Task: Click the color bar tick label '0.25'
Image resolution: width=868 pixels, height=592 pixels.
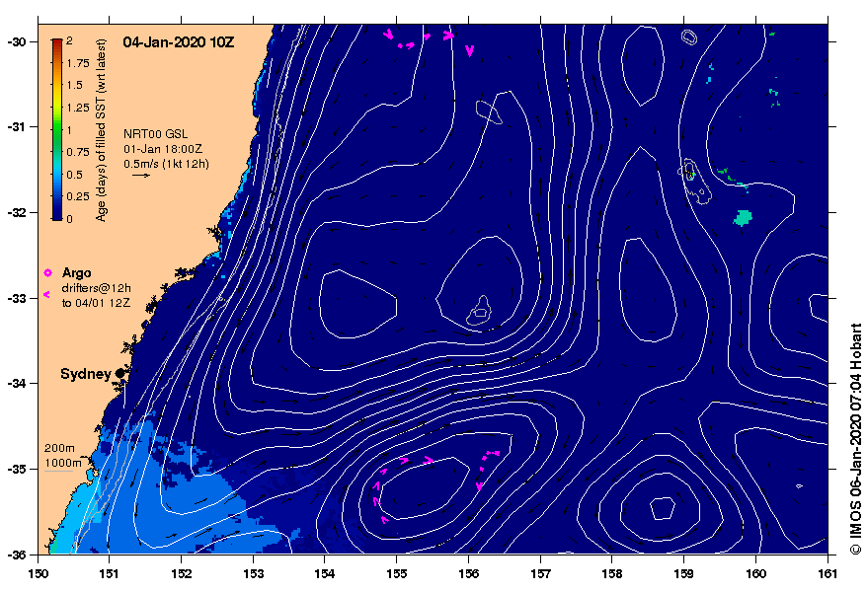Action: (77, 196)
